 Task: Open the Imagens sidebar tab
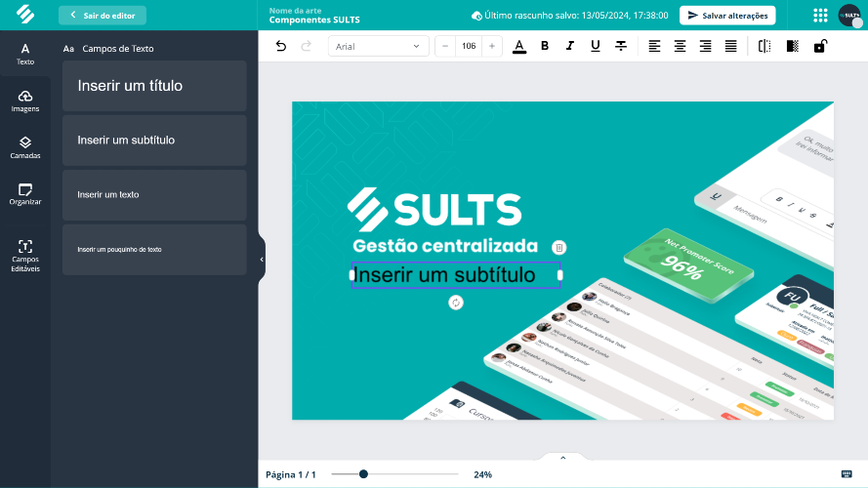pos(25,102)
